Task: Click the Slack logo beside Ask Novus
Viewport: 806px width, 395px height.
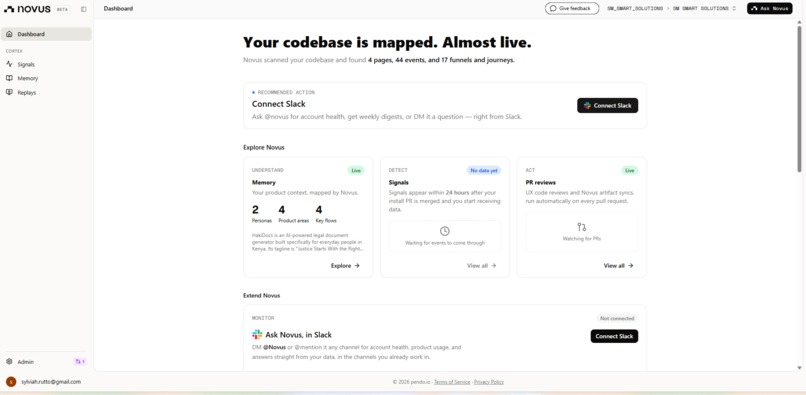Action: pyautogui.click(x=257, y=335)
